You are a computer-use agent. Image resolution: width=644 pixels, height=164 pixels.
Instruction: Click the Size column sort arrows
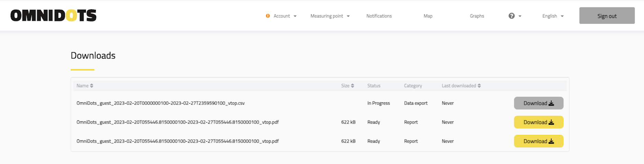coord(352,86)
